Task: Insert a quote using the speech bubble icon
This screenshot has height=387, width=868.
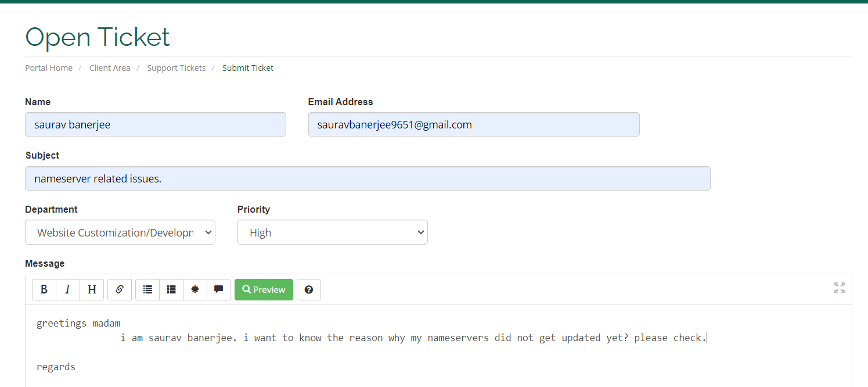Action: coord(219,289)
